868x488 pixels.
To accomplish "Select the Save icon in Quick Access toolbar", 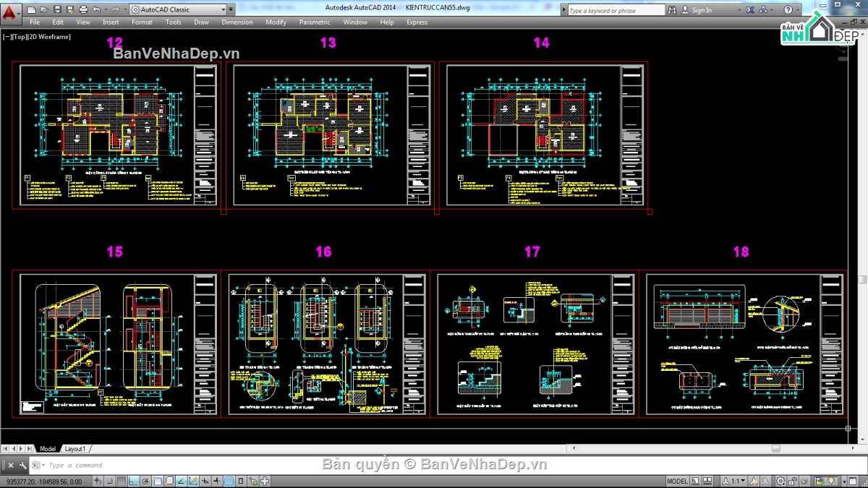I will [x=57, y=9].
